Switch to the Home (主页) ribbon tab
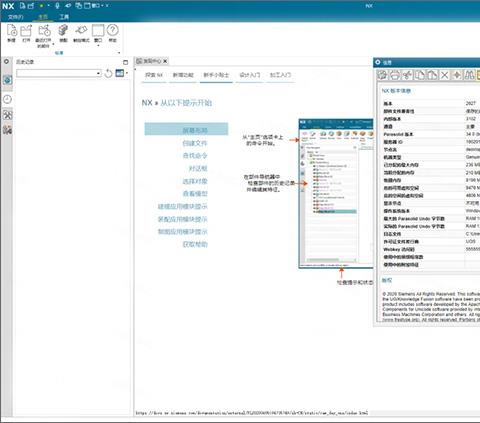 [x=43, y=17]
